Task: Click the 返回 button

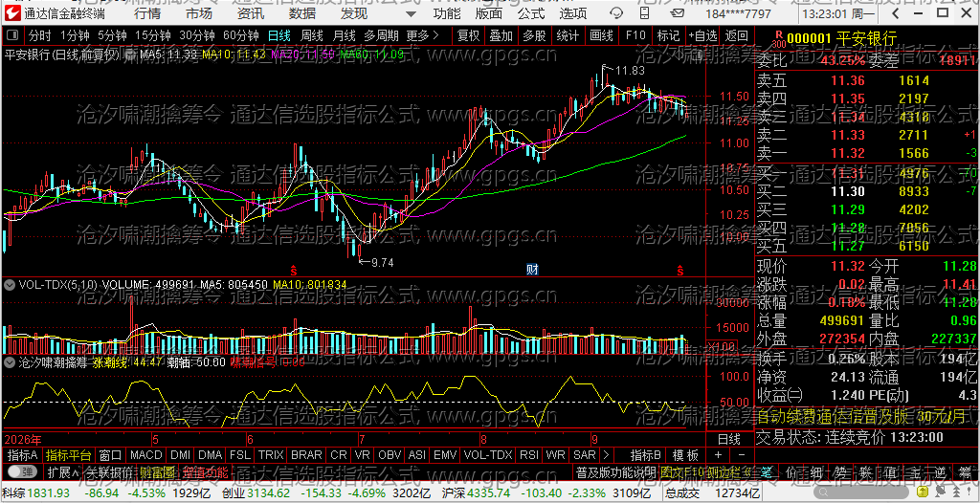Action: (x=736, y=35)
